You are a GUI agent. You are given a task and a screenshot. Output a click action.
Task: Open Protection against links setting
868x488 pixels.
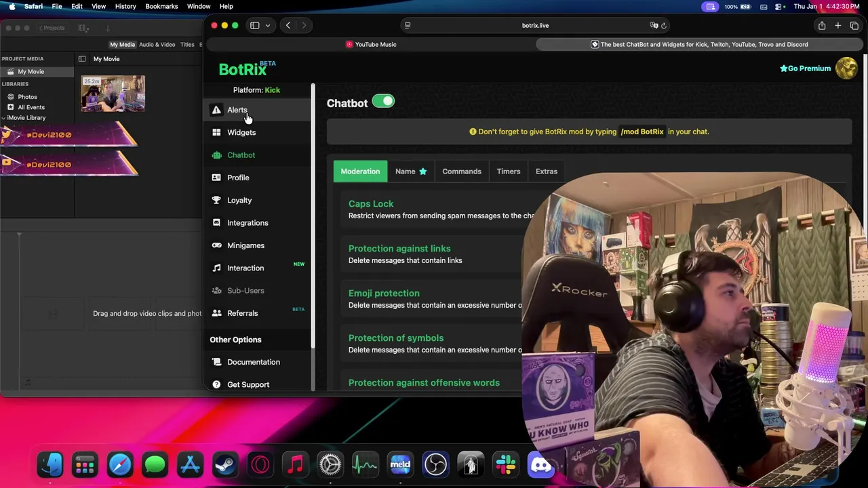399,249
